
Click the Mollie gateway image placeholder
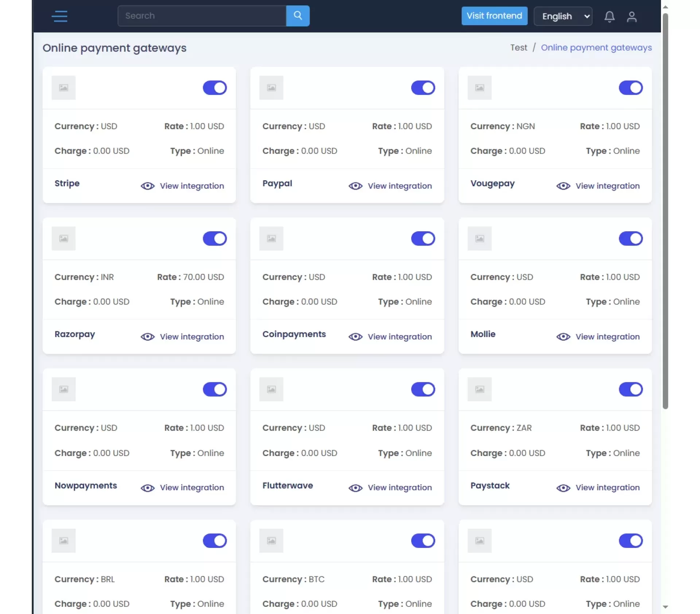click(x=479, y=239)
